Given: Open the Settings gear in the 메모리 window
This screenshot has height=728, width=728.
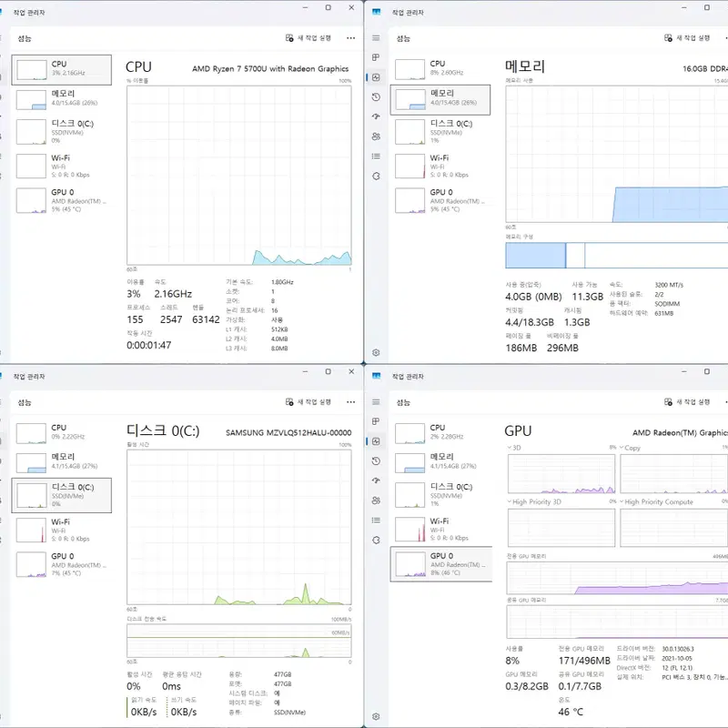Looking at the screenshot, I should coord(376,353).
